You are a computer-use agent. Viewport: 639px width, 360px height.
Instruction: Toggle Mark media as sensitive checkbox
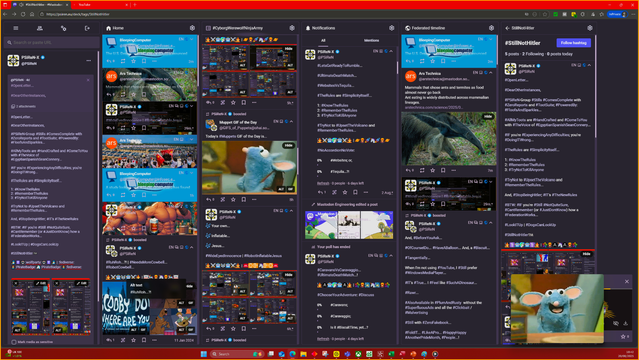point(14,342)
